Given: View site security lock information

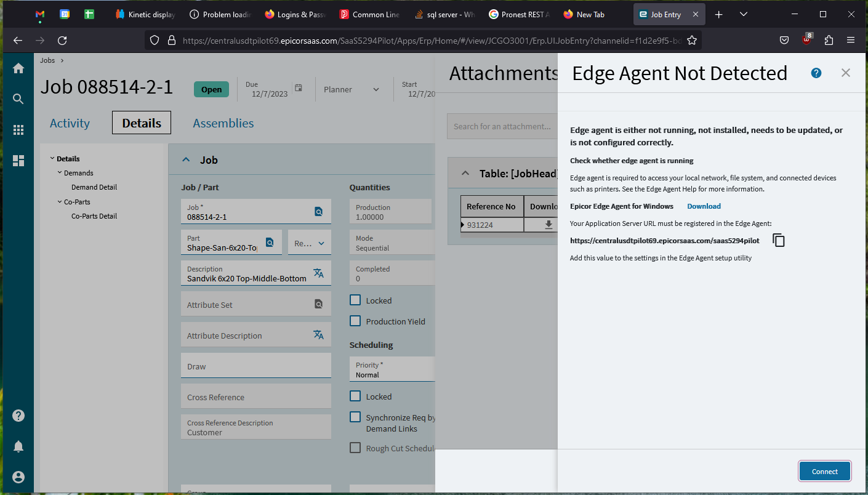Looking at the screenshot, I should click(x=172, y=40).
